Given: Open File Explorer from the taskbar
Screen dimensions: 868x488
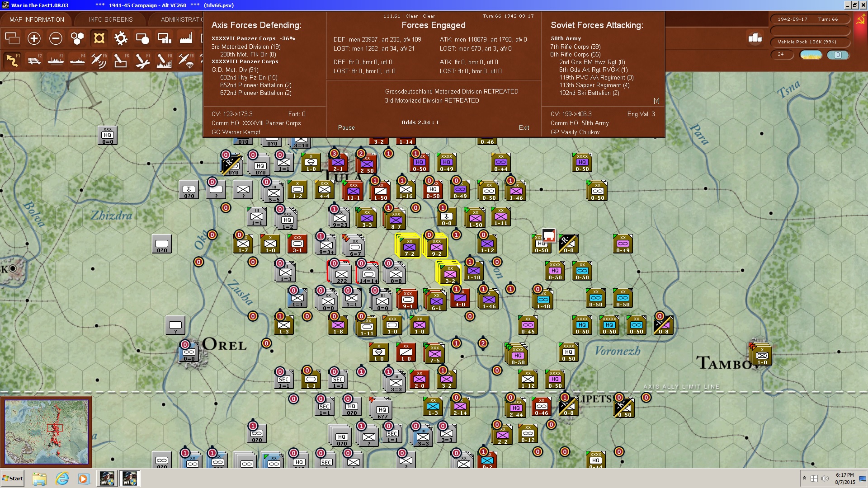Looking at the screenshot, I should click(39, 479).
